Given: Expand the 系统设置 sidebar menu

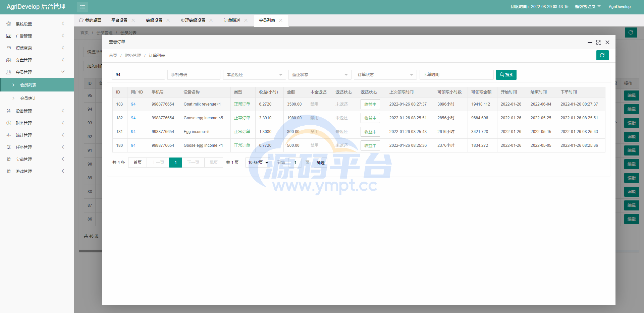Looking at the screenshot, I should point(37,24).
